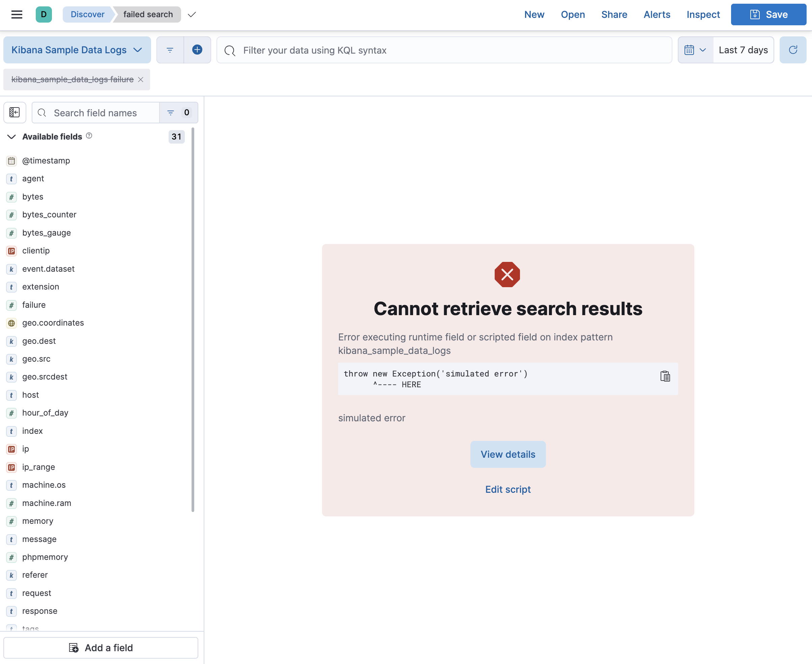Open the Kibana Sample Data Logs dropdown

(x=77, y=50)
